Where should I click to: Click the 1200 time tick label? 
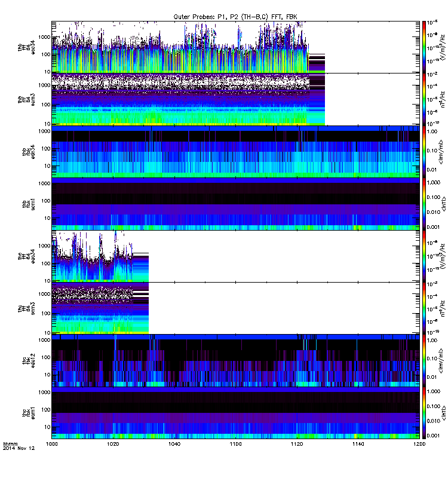tap(419, 444)
